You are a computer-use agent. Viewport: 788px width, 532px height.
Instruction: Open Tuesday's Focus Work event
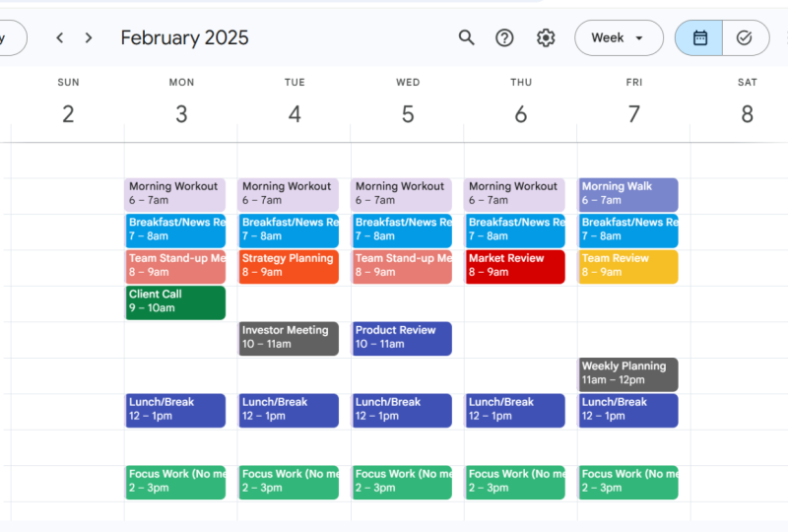coord(289,482)
